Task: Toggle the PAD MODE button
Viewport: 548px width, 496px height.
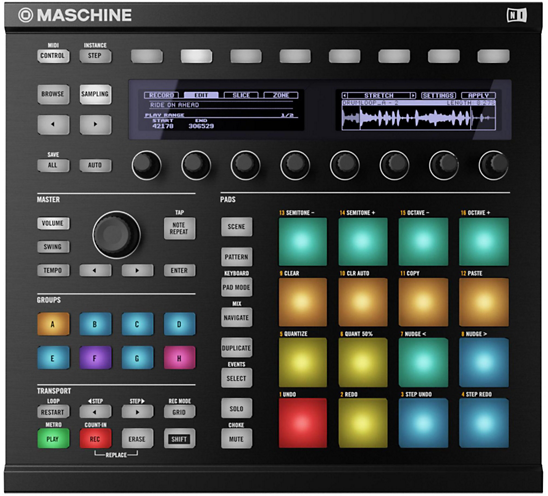Action: (236, 288)
